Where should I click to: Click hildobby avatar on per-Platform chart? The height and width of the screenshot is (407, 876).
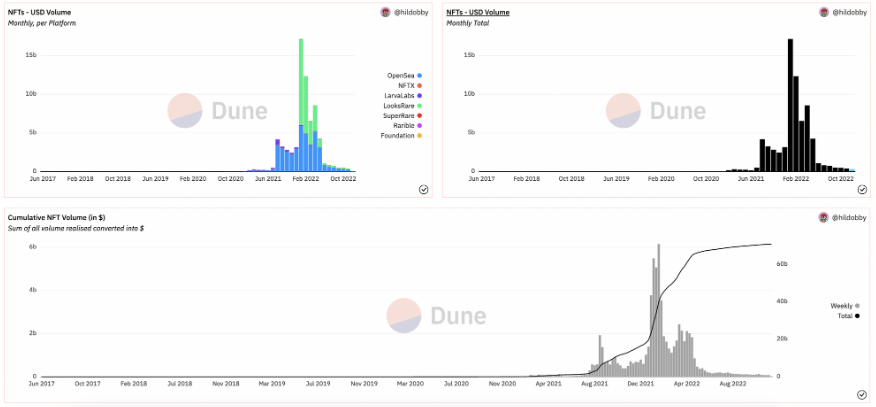[x=385, y=12]
